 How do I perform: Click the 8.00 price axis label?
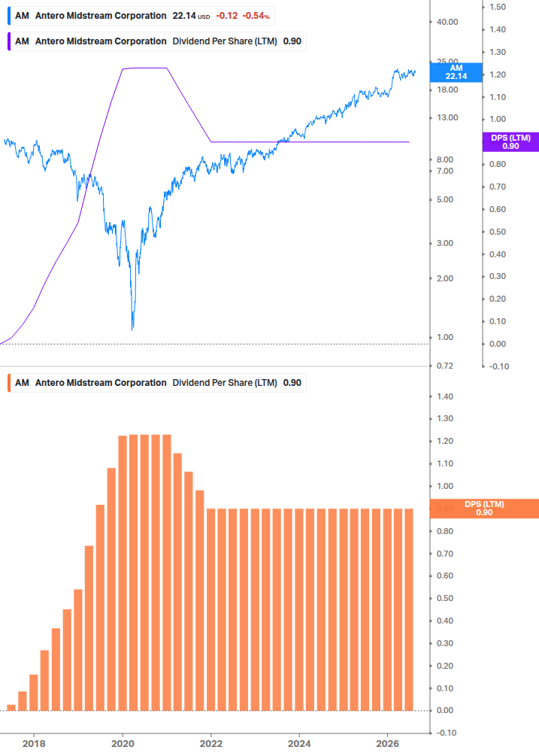tap(445, 159)
